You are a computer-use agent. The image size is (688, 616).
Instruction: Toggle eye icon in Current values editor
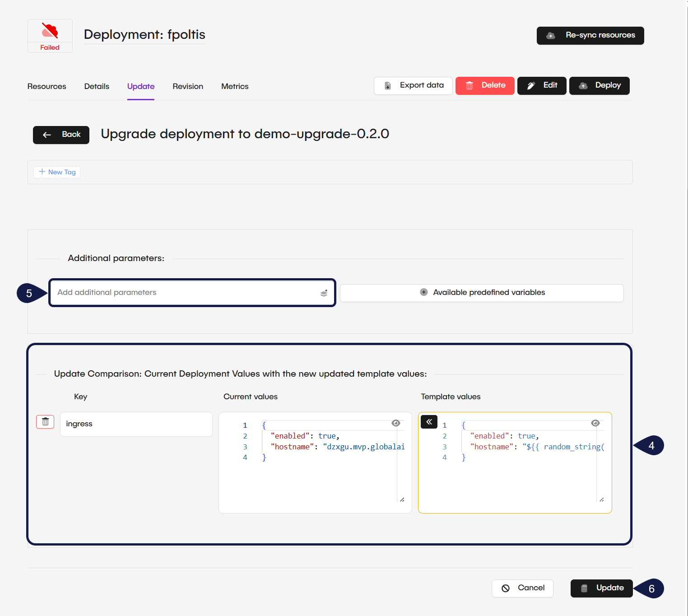coord(396,423)
